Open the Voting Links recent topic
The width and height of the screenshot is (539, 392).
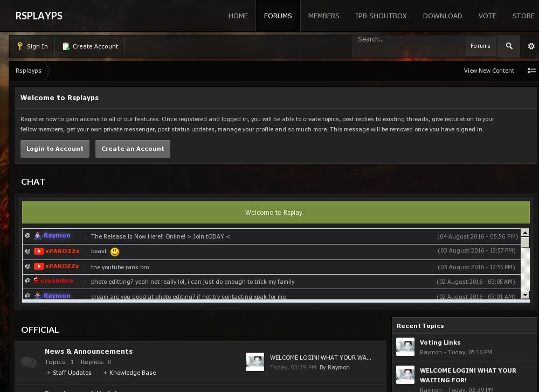tap(440, 342)
